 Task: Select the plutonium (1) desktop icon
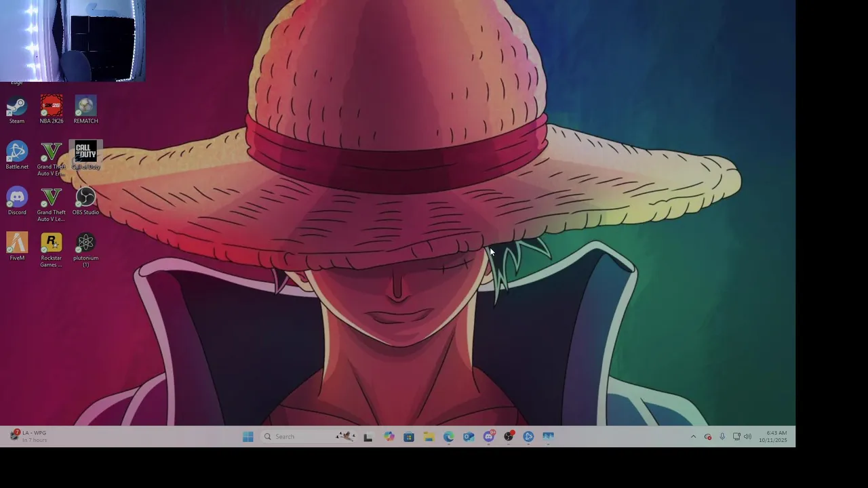coord(85,250)
